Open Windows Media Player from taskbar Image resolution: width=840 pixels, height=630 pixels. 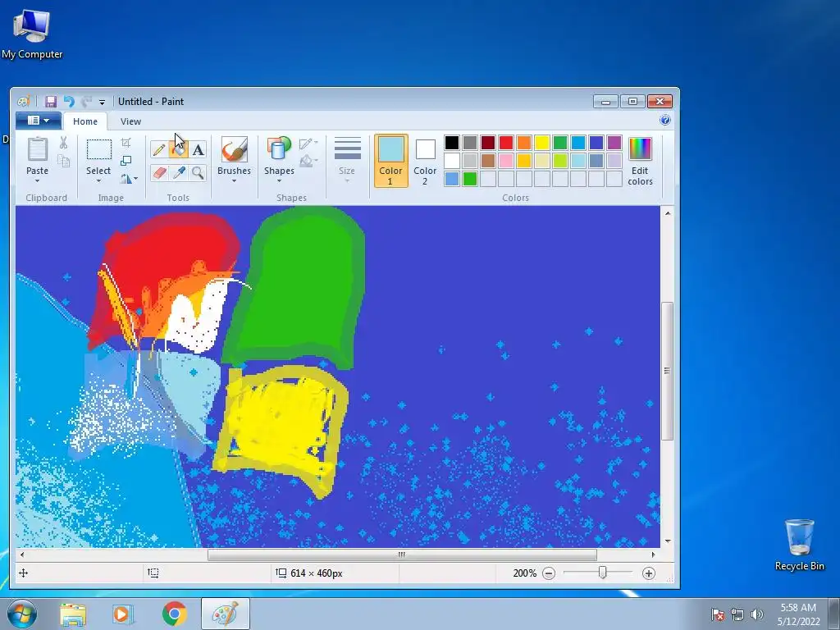123,614
